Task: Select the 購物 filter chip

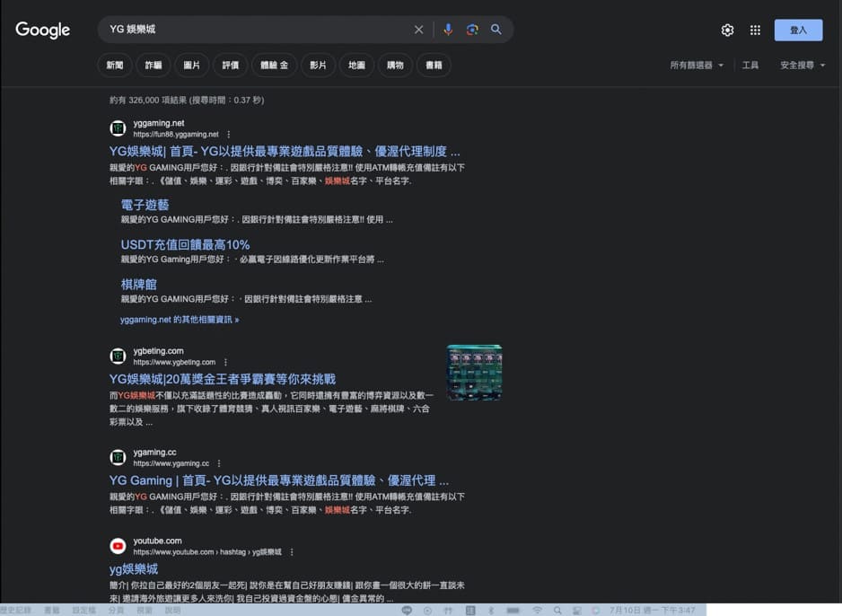Action: (x=395, y=65)
